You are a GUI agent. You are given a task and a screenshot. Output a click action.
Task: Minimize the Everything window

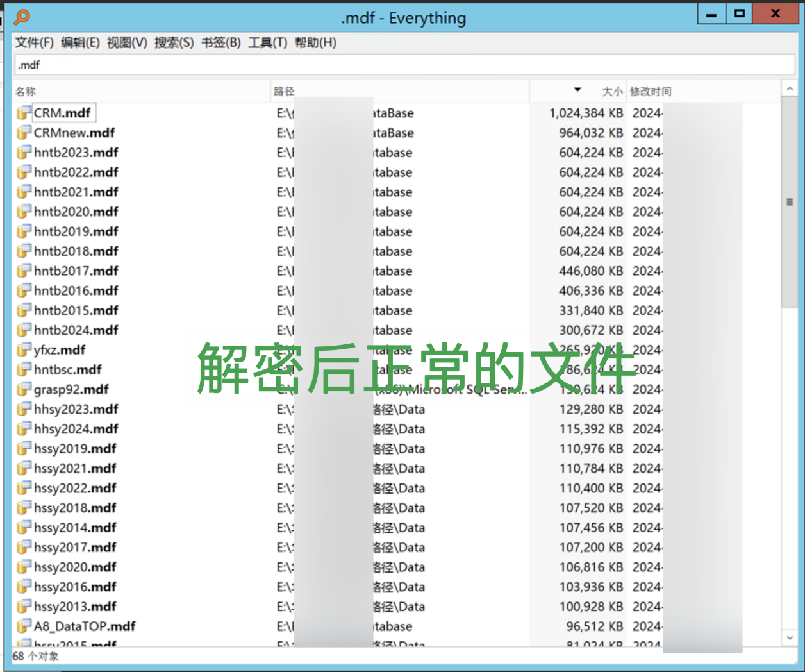pyautogui.click(x=711, y=13)
